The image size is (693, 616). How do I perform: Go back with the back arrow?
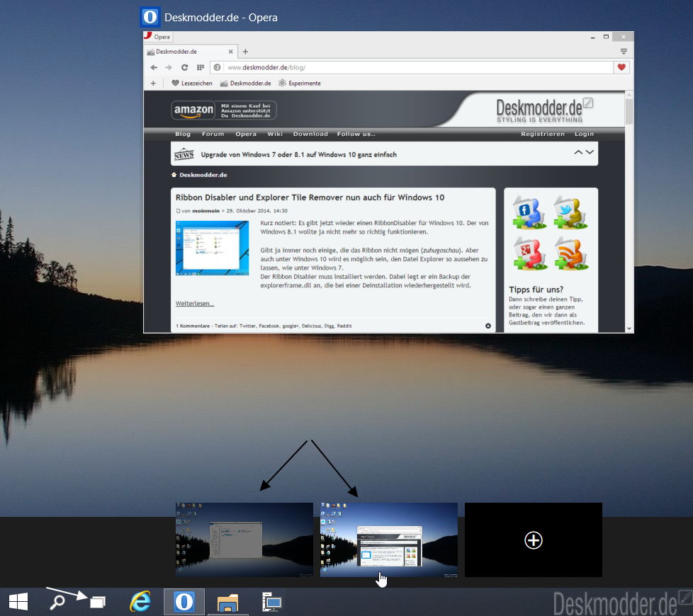(154, 67)
